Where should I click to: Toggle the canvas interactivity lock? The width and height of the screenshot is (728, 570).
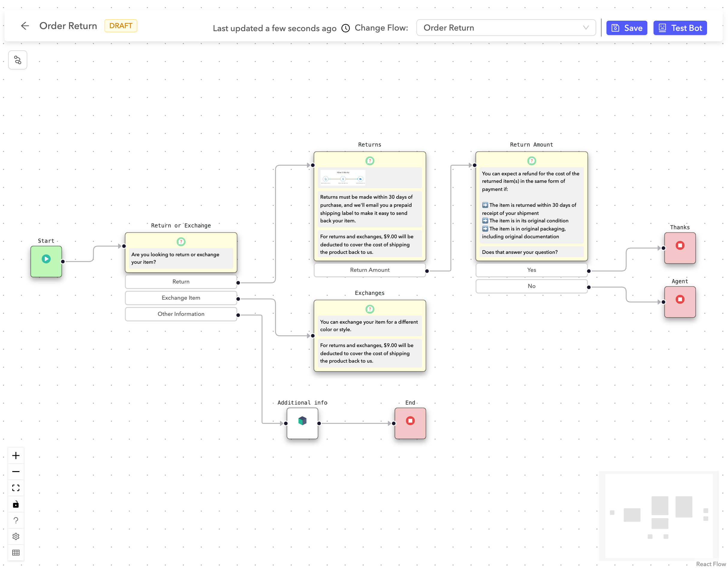coord(16,504)
